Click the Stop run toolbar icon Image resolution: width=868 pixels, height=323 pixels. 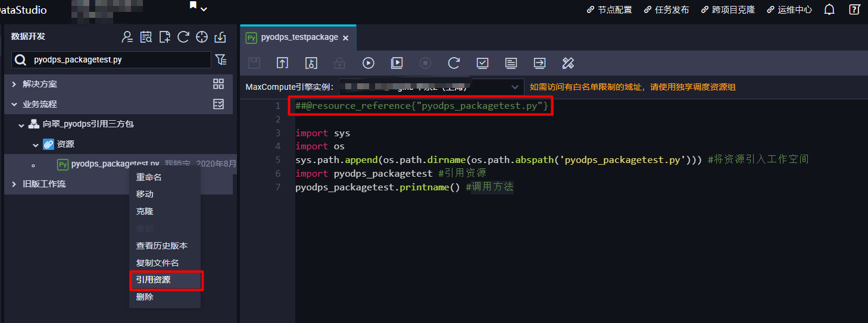tap(425, 63)
